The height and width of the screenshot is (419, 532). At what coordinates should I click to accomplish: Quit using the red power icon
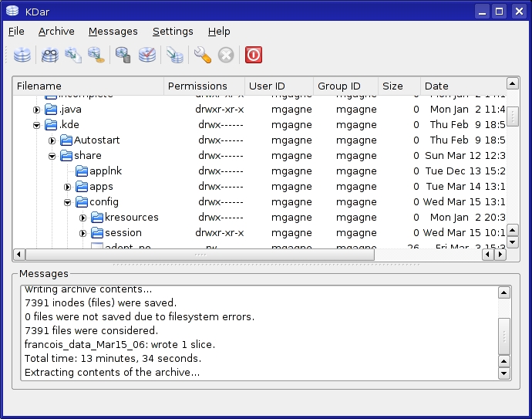pyautogui.click(x=254, y=55)
